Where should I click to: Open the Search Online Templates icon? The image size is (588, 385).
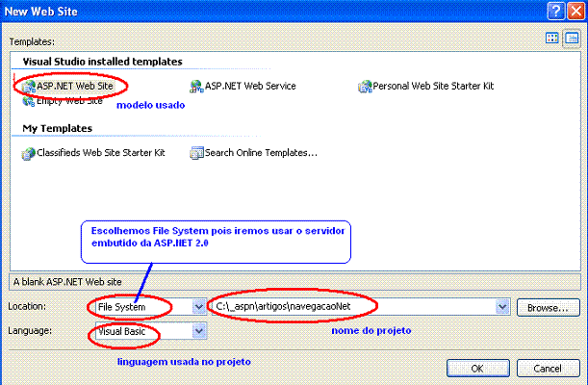click(x=196, y=153)
